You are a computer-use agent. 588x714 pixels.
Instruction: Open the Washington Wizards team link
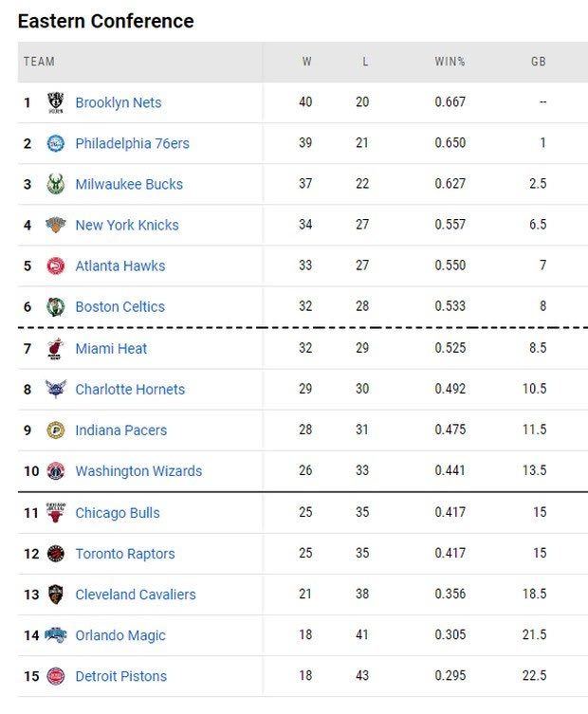point(138,471)
